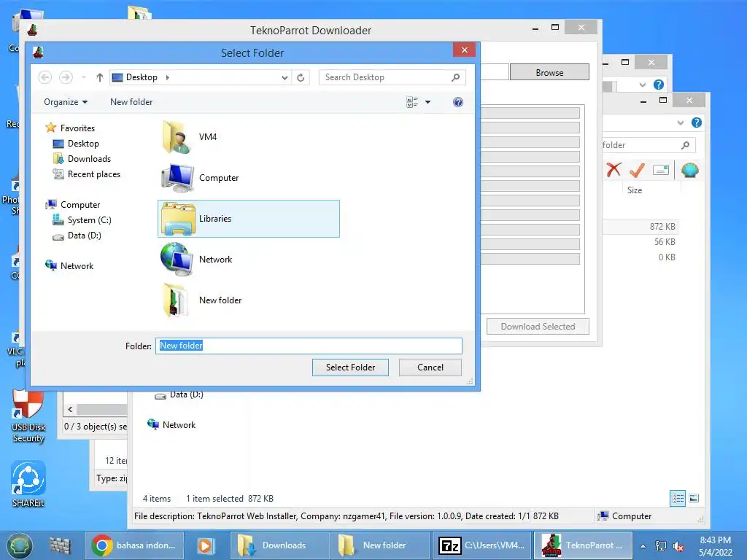Select the Libraries folder in file list
This screenshot has width=747, height=560.
pyautogui.click(x=248, y=219)
